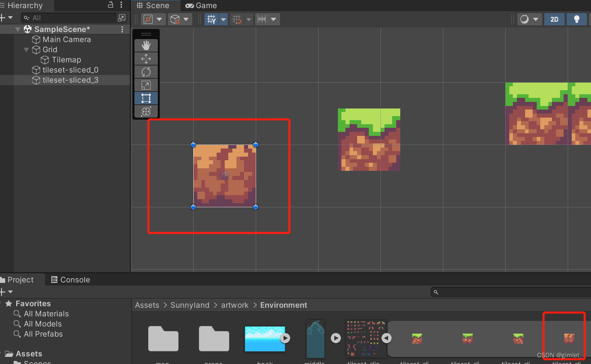Image resolution: width=591 pixels, height=364 pixels.
Task: Select All Materials under Favorites
Action: pyautogui.click(x=46, y=313)
